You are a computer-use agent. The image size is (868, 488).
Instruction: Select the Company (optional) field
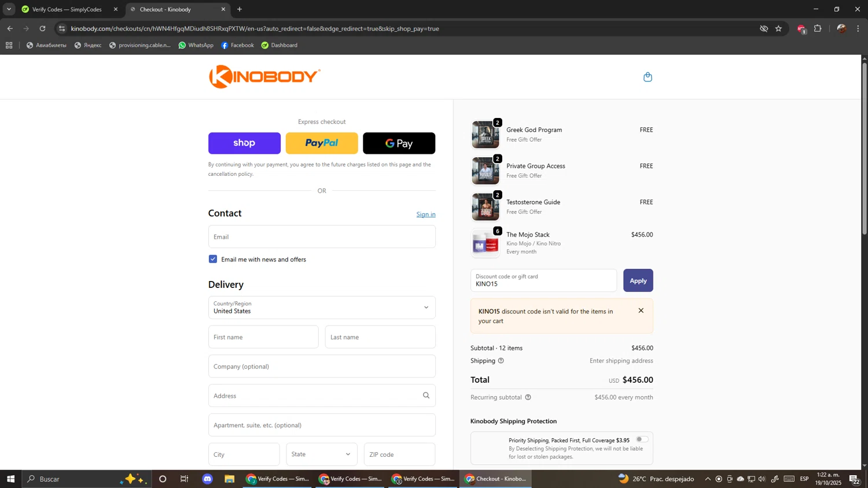[x=322, y=367]
